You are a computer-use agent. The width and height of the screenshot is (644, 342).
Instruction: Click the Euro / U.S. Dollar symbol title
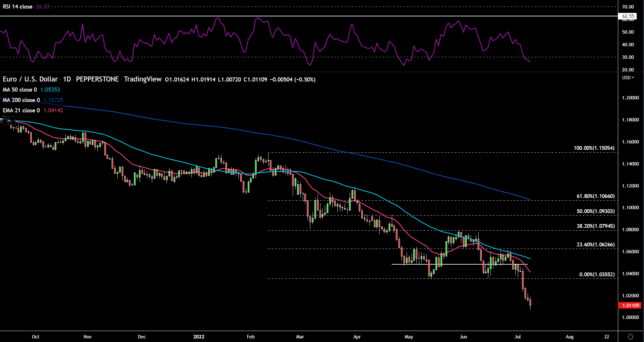pos(30,79)
